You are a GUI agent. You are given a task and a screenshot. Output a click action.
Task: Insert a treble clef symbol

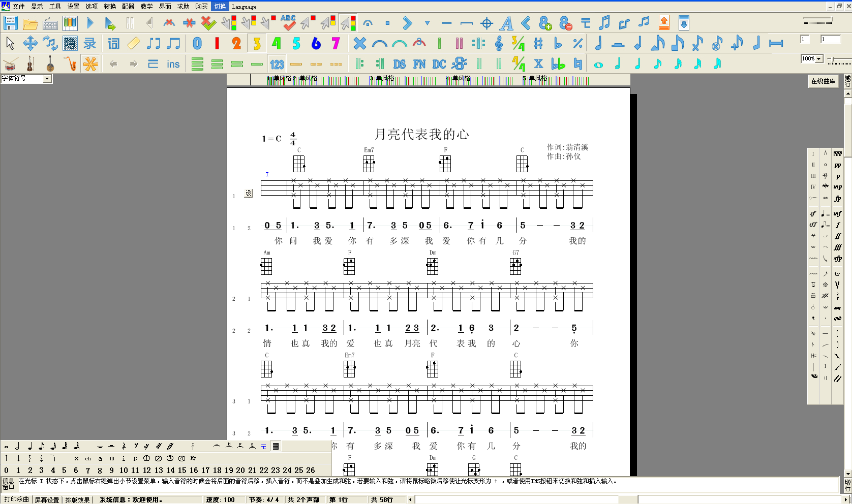tap(499, 44)
